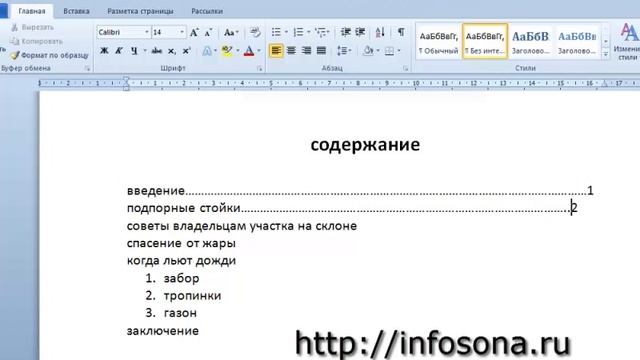Apply first Заголовок heading style
Screen dimensions: 640x360
531,42
